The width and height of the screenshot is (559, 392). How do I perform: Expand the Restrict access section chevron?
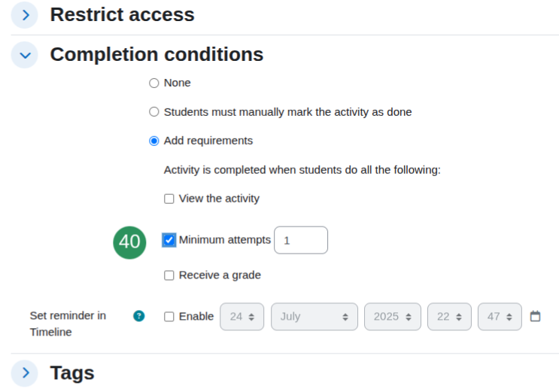click(25, 15)
